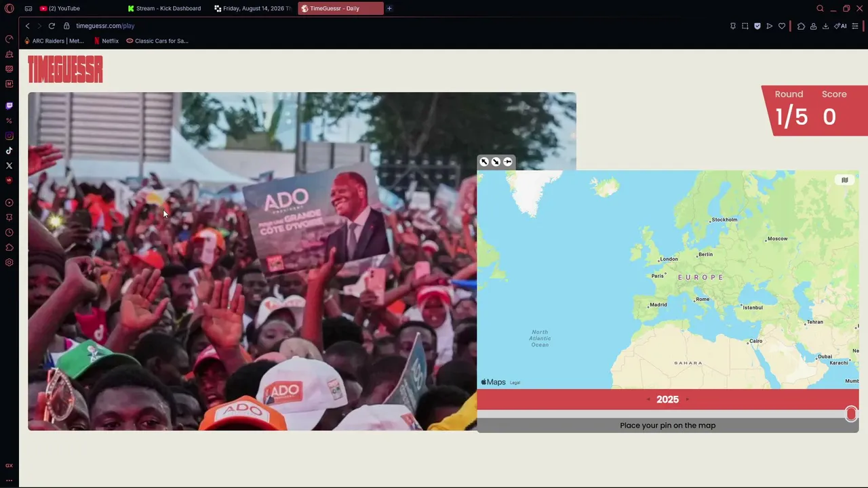This screenshot has height=488, width=868.
Task: Click Berlin on the map
Action: 705,254
